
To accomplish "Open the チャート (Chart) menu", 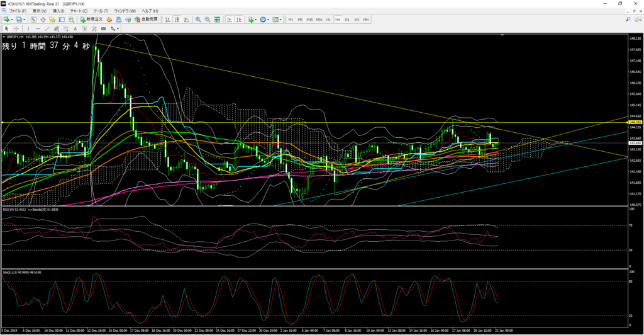I will pos(79,11).
